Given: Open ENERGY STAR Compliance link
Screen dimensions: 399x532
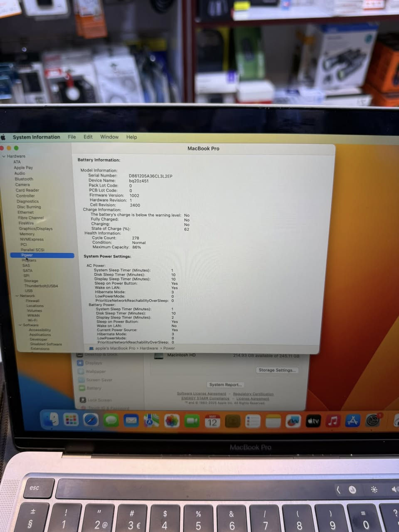Looking at the screenshot, I should [x=205, y=398].
